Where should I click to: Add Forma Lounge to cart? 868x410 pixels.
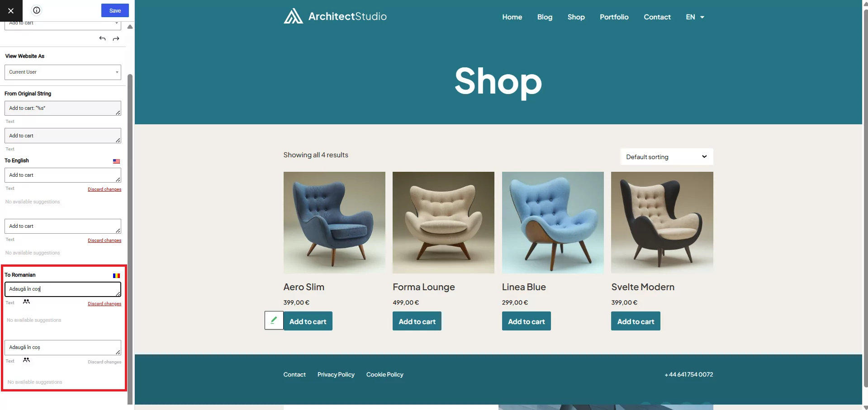[x=417, y=321]
